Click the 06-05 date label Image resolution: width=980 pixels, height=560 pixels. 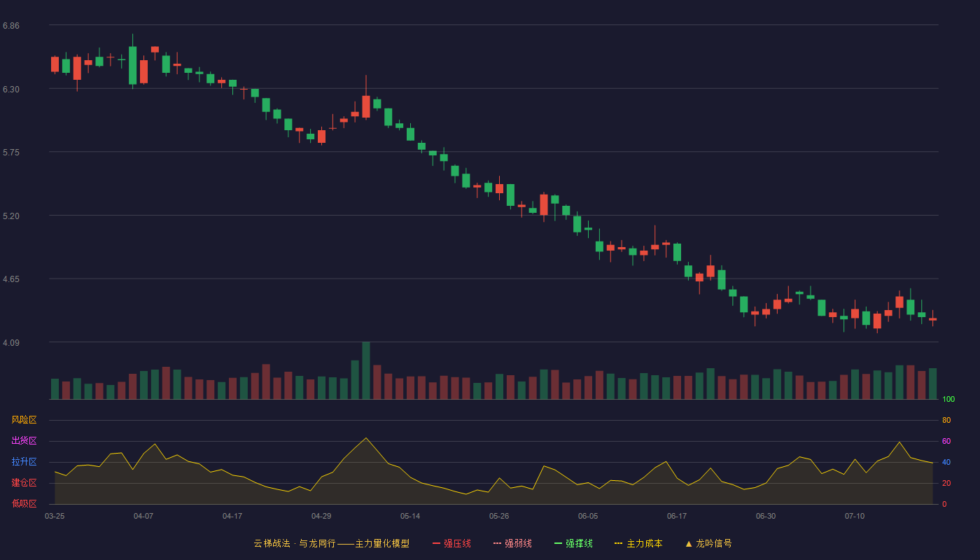point(588,516)
